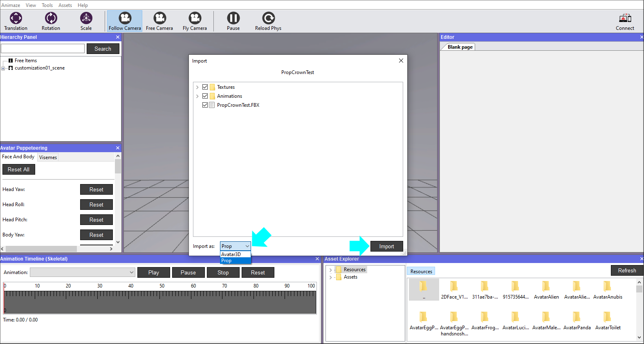Open the Assets menu

click(65, 5)
